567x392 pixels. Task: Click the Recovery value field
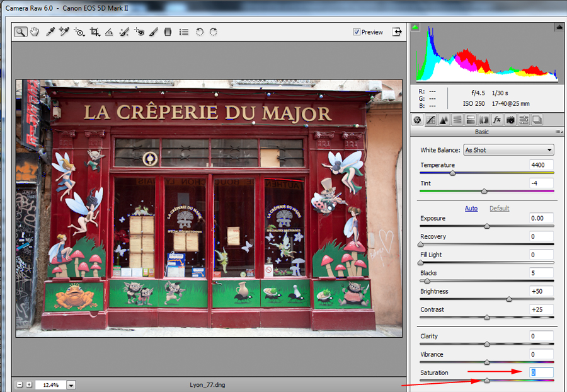[541, 236]
